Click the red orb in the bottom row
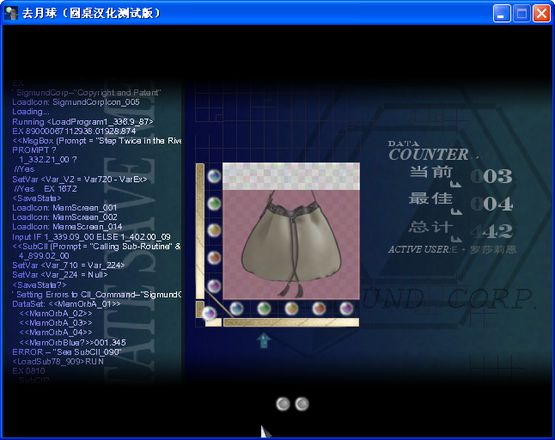 click(x=319, y=309)
